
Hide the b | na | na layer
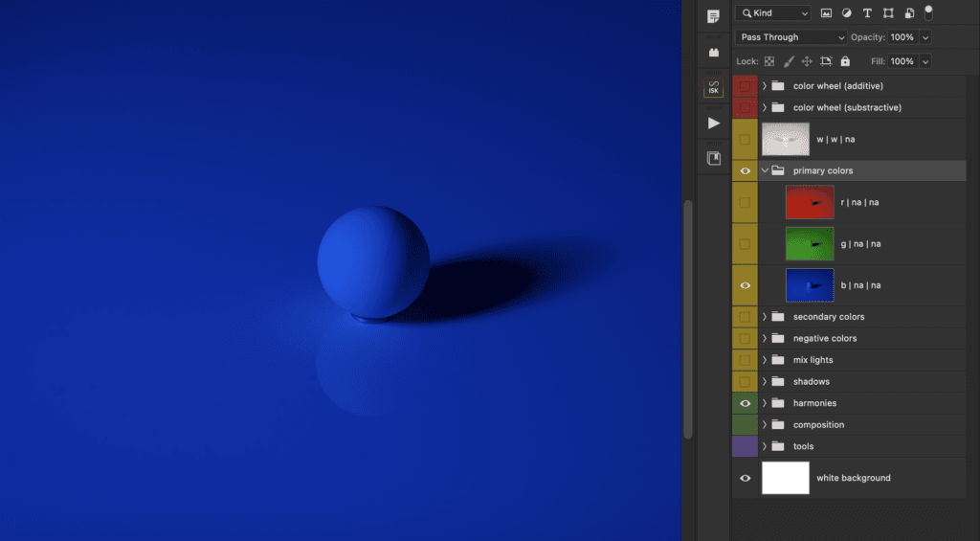pos(745,285)
